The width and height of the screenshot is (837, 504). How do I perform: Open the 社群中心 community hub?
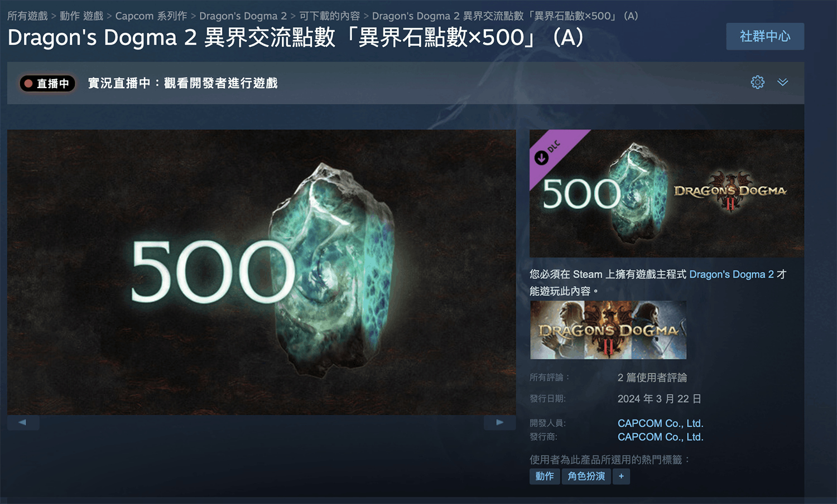pos(765,36)
